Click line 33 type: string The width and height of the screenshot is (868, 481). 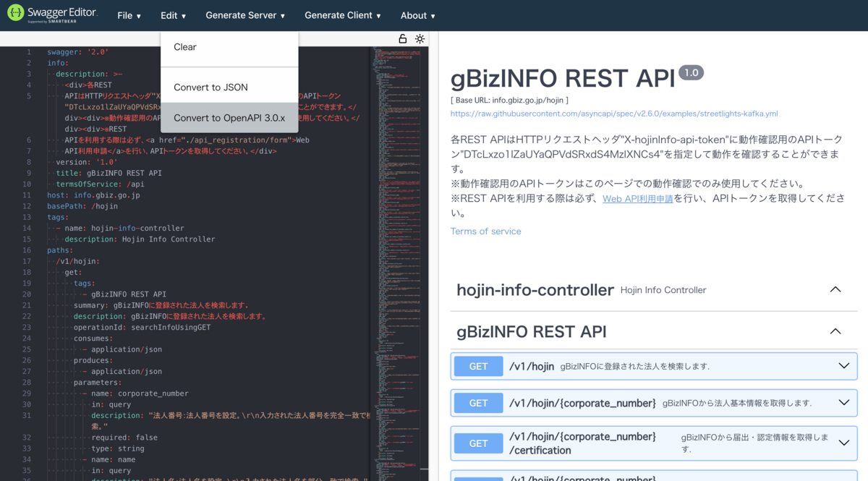[118, 448]
